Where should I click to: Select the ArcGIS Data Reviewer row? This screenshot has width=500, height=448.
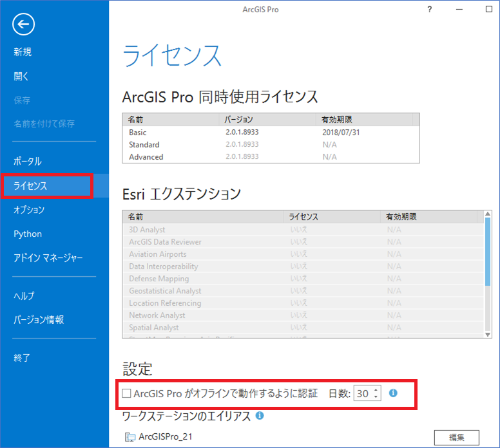303,242
